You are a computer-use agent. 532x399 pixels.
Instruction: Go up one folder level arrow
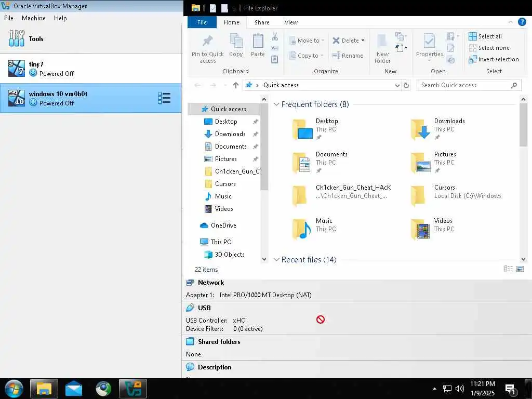(x=236, y=85)
